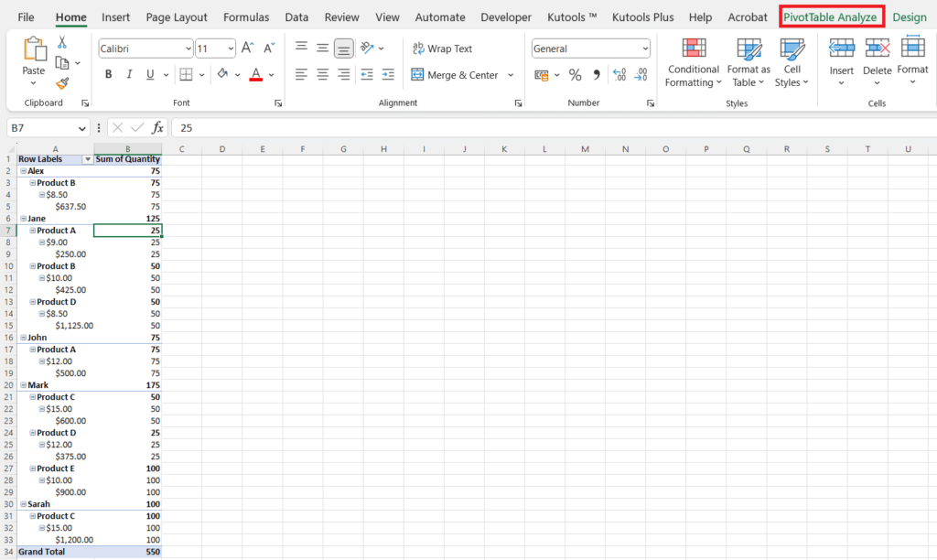
Task: Apply the Format Painter
Action: point(61,84)
